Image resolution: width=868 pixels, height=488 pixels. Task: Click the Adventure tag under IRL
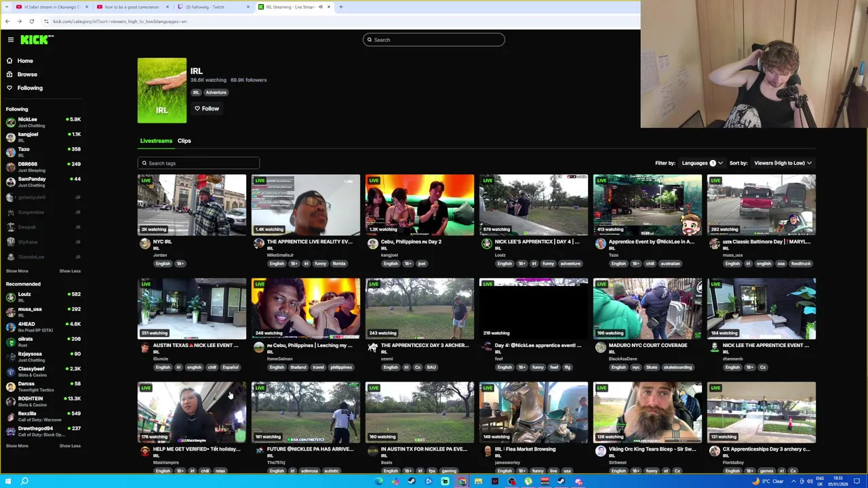(216, 93)
